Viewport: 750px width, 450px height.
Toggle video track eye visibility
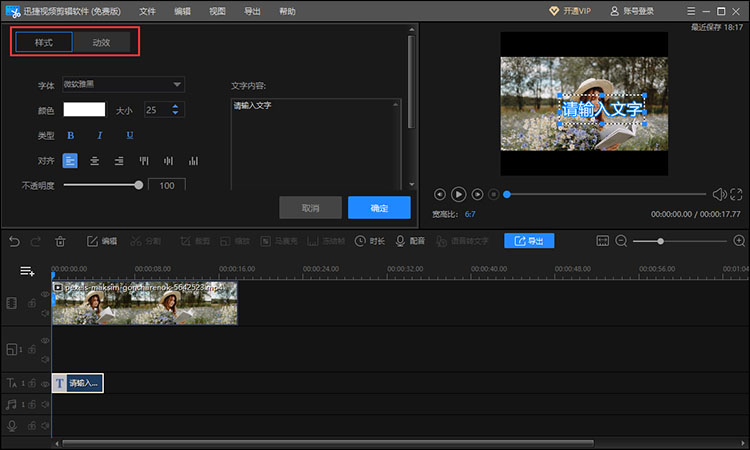point(45,295)
